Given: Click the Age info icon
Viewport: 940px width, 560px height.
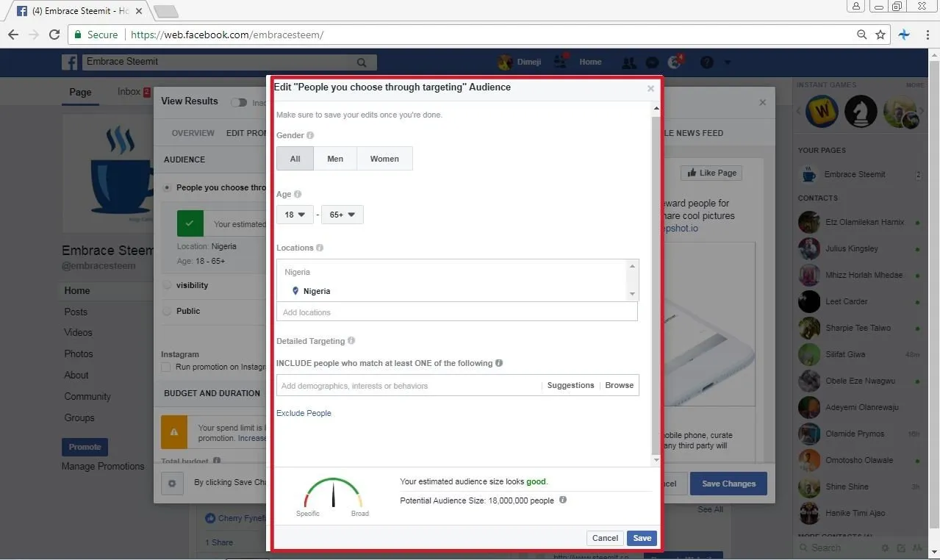Looking at the screenshot, I should point(298,194).
